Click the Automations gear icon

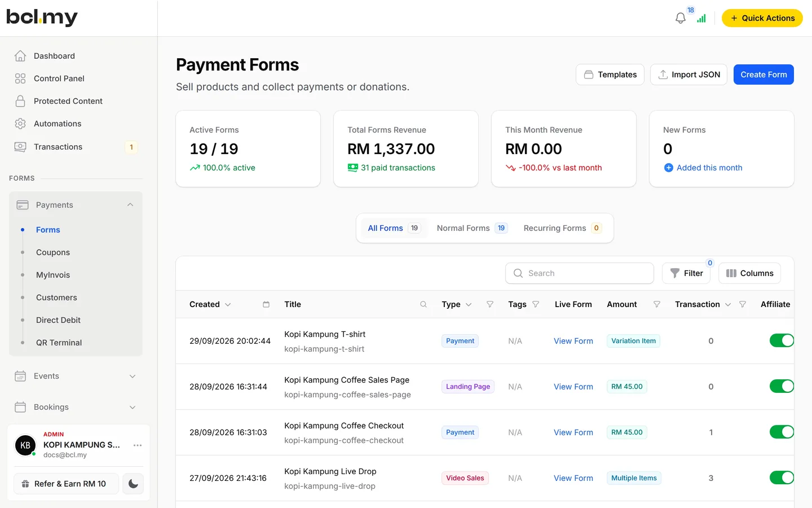click(x=20, y=124)
